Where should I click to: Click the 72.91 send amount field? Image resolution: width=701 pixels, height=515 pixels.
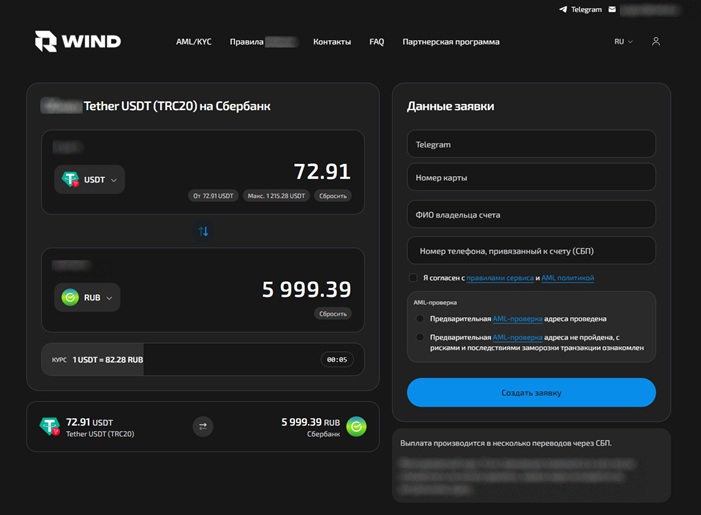click(x=322, y=171)
